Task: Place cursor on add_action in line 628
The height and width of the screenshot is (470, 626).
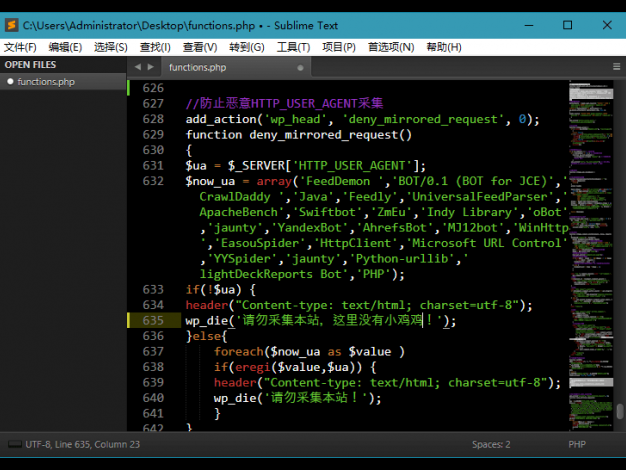Action: coord(221,119)
